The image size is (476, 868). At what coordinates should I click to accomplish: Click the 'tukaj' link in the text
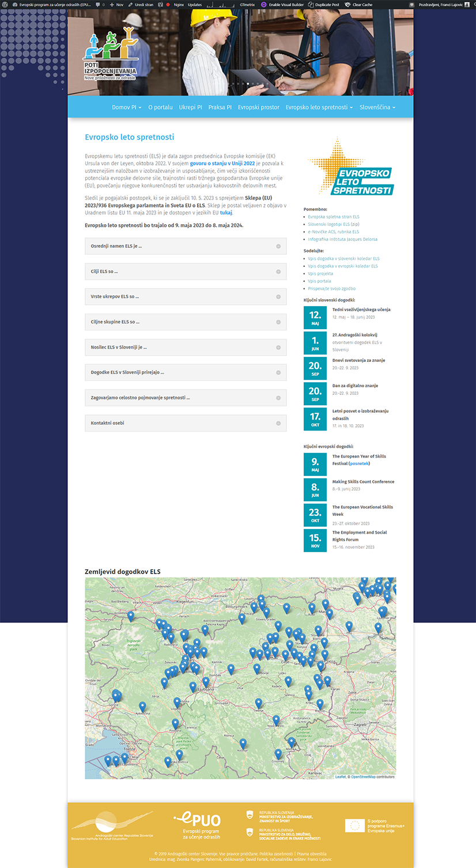point(224,212)
